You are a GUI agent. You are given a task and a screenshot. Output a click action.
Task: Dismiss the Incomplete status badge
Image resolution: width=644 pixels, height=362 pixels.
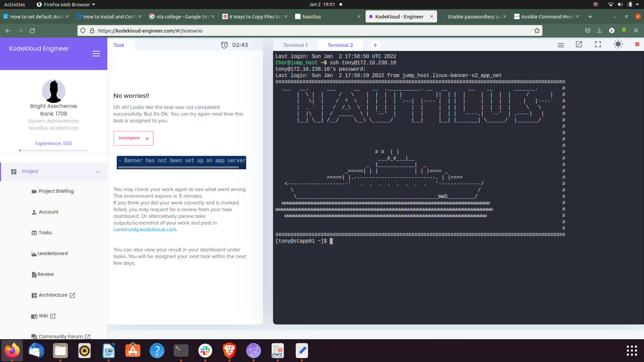147,139
